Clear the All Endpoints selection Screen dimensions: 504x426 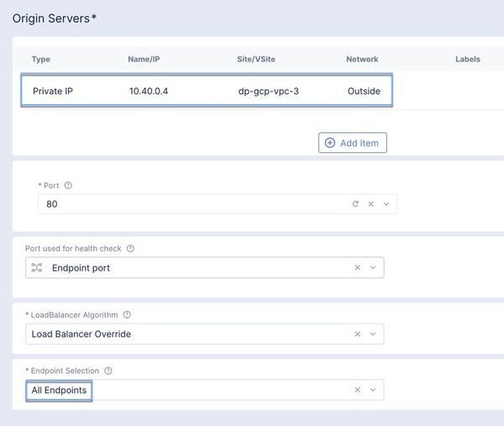pyautogui.click(x=357, y=390)
